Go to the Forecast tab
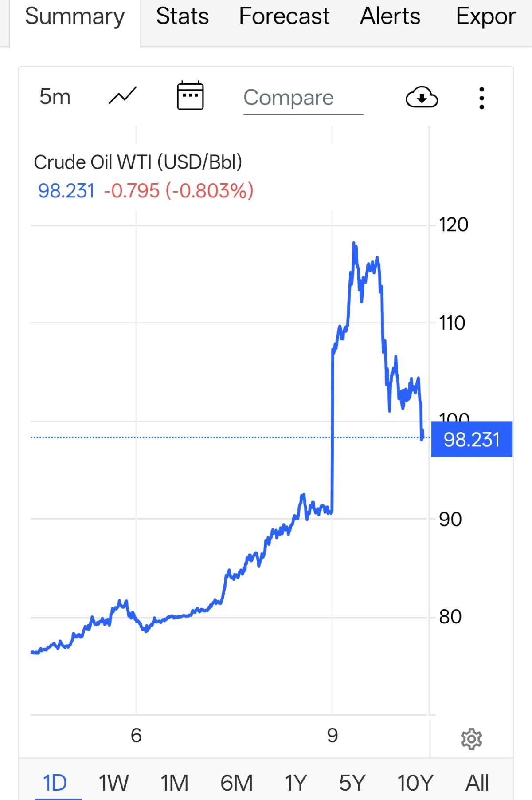Viewport: 532px width, 800px height. [284, 17]
